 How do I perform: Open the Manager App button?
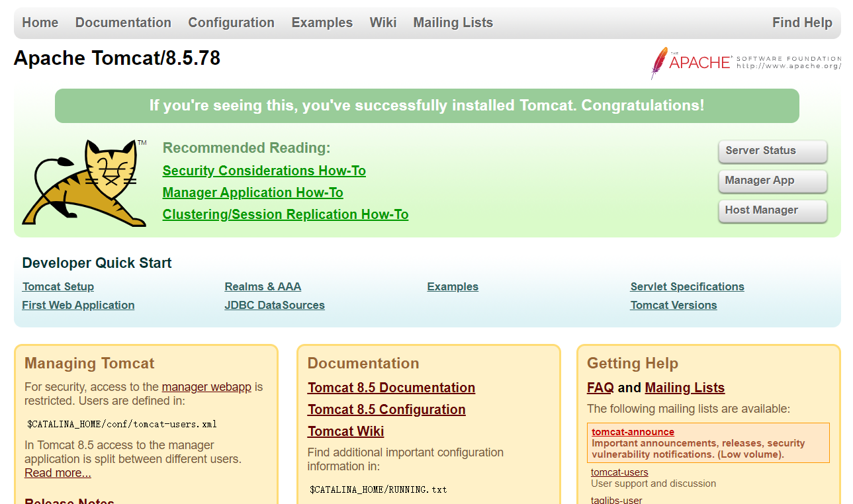(x=772, y=181)
